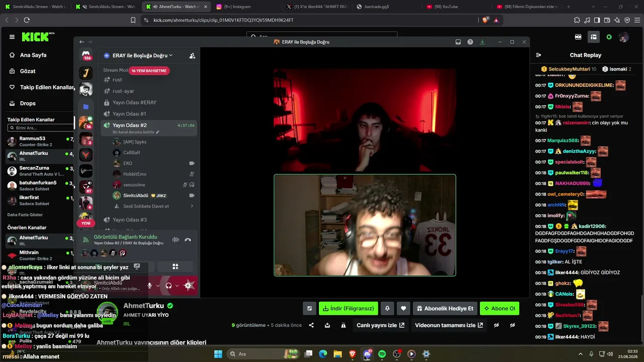Click the green Abone Ol button

click(500, 309)
